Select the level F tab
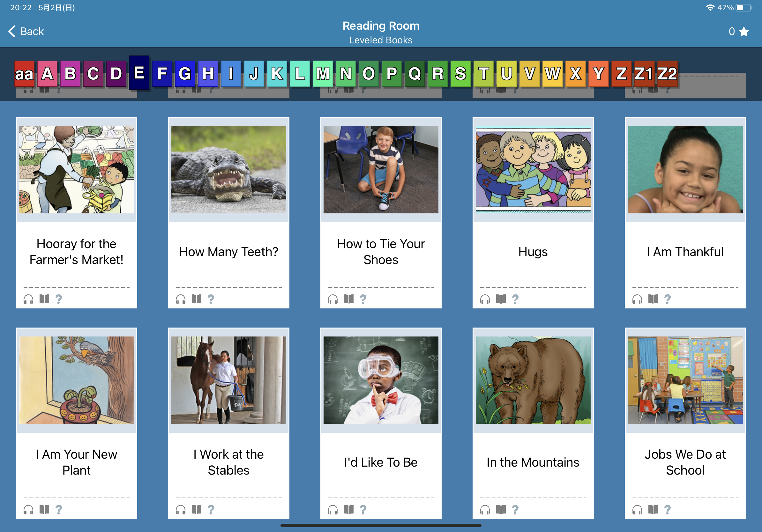 162,74
